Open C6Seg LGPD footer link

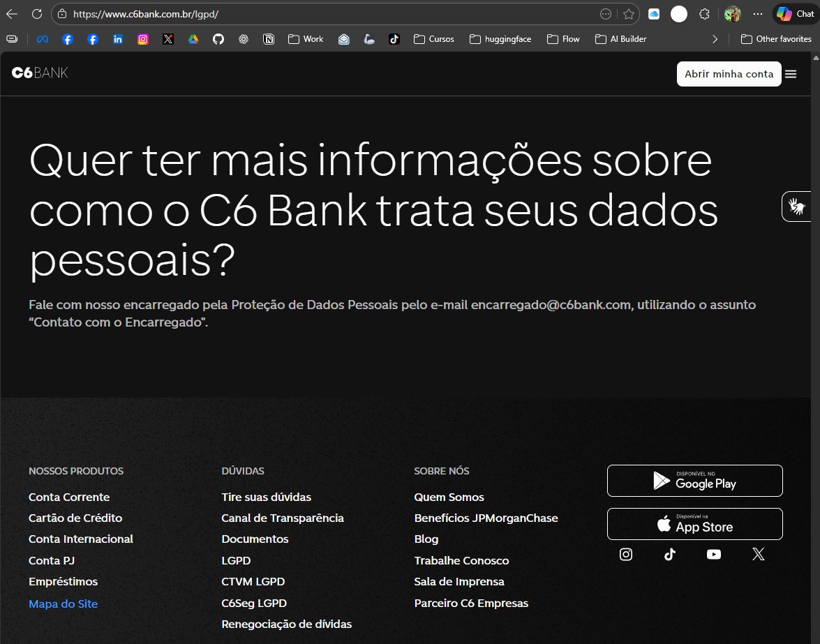click(254, 604)
